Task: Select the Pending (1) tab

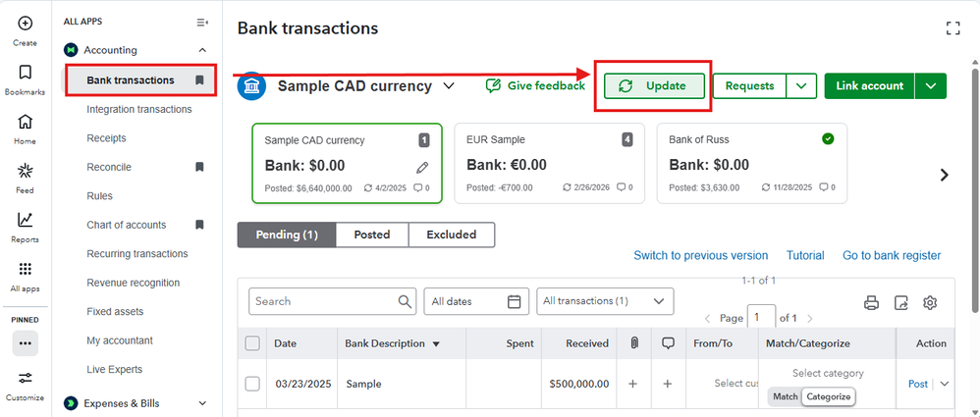Action: [x=287, y=235]
